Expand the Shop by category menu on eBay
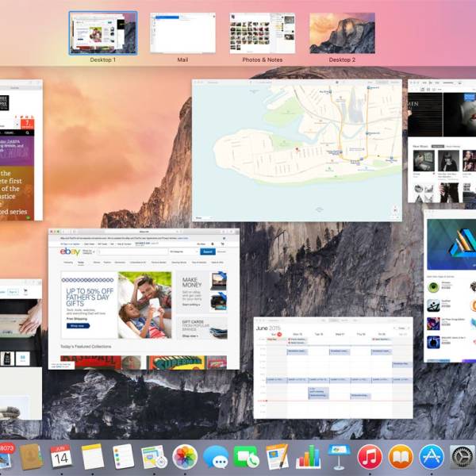 coord(88,251)
